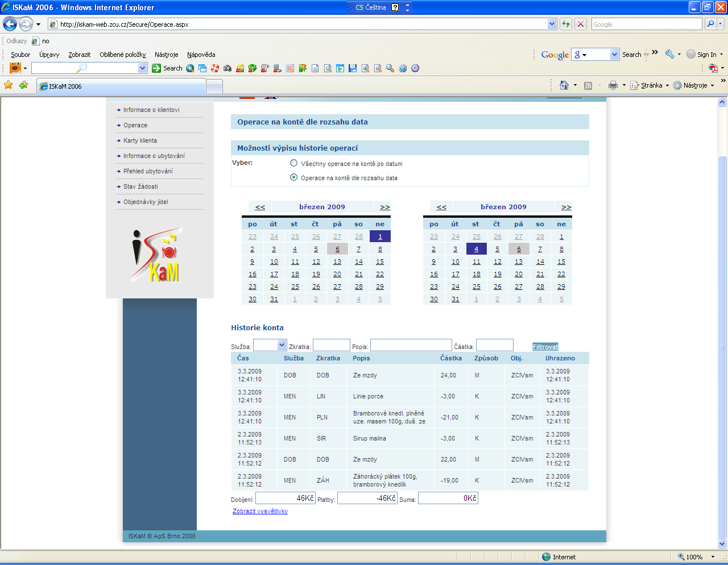This screenshot has height=565, width=728.
Task: Click in the Částka filter field
Action: (x=495, y=345)
